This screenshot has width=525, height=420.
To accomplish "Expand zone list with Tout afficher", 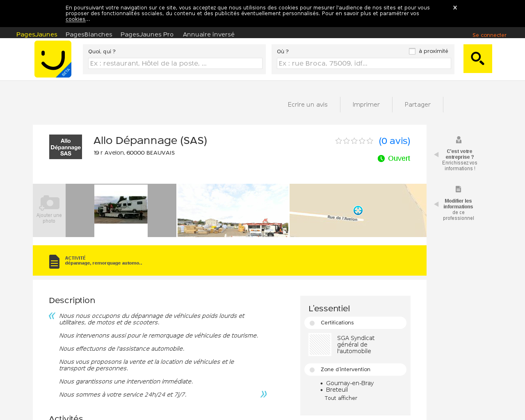I will 341,398.
